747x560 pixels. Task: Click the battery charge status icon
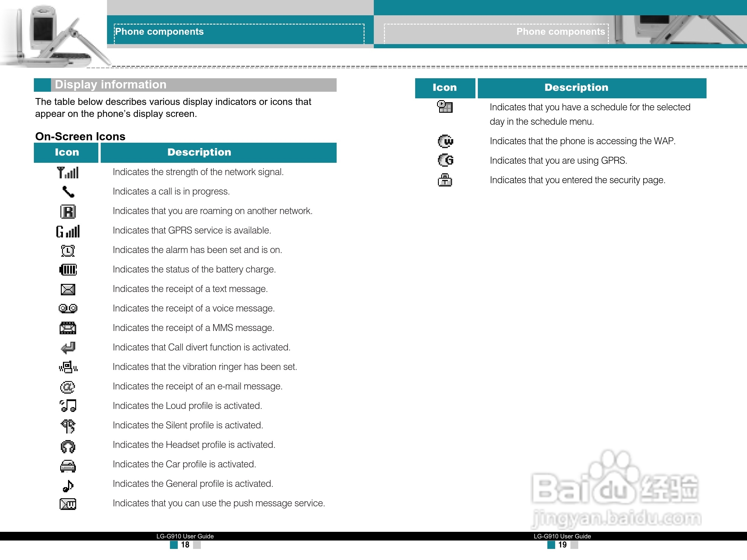[x=68, y=270]
